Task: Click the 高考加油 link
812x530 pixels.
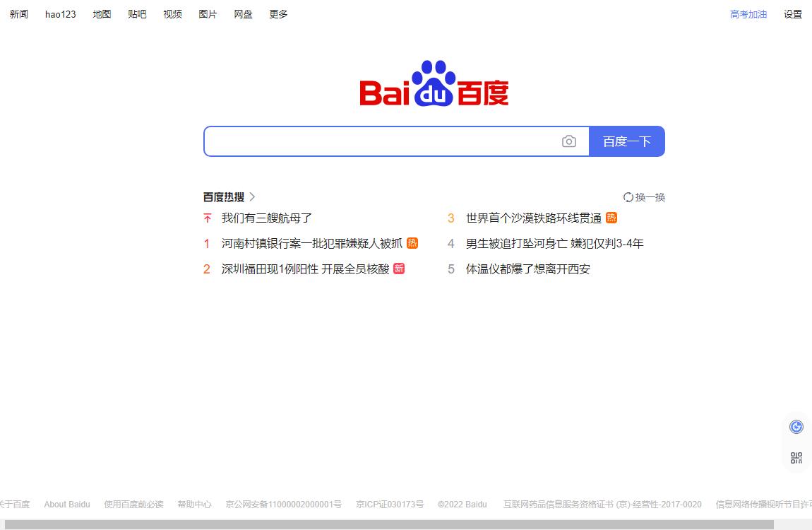Action: (748, 15)
